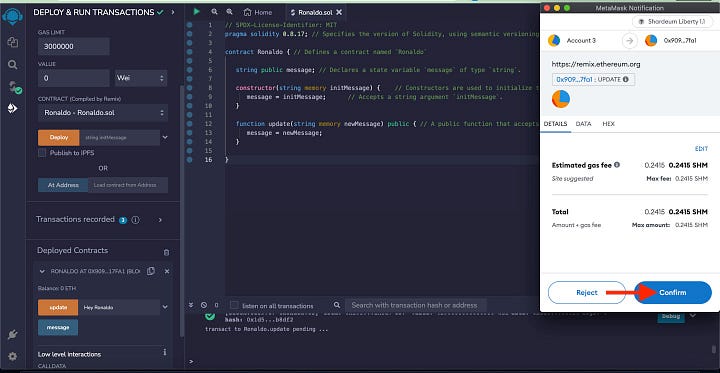
Task: Enable the Publish to IPFS checkbox
Action: tap(42, 153)
